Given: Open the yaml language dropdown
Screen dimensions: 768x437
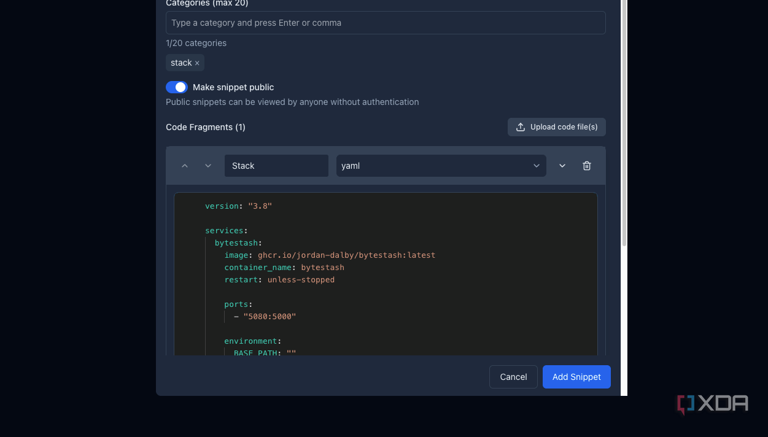Looking at the screenshot, I should 441,166.
